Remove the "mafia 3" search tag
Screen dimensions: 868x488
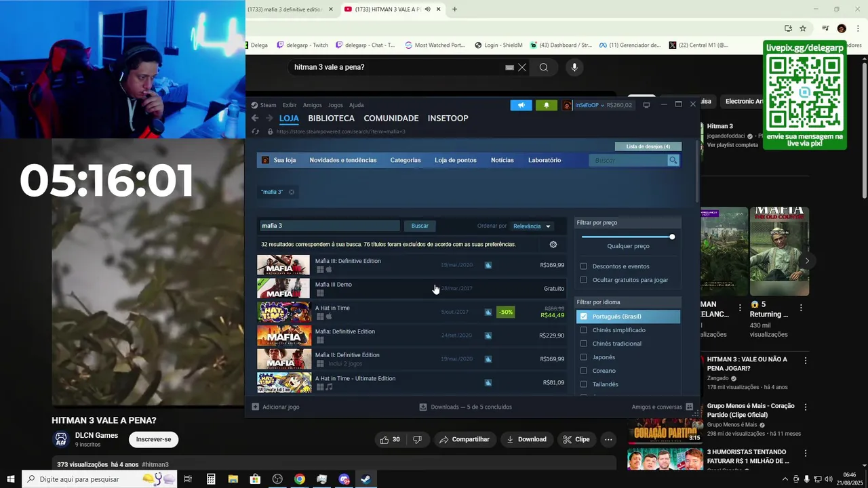point(292,192)
